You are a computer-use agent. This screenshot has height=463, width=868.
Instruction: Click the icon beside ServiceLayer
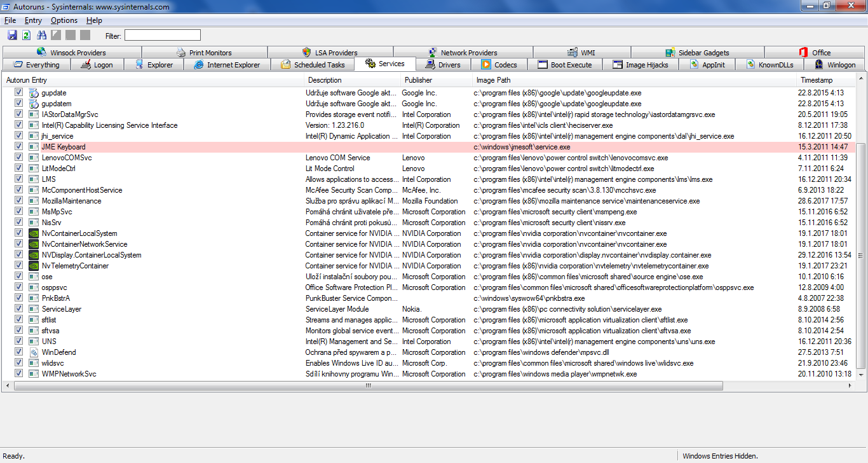pyautogui.click(x=34, y=309)
